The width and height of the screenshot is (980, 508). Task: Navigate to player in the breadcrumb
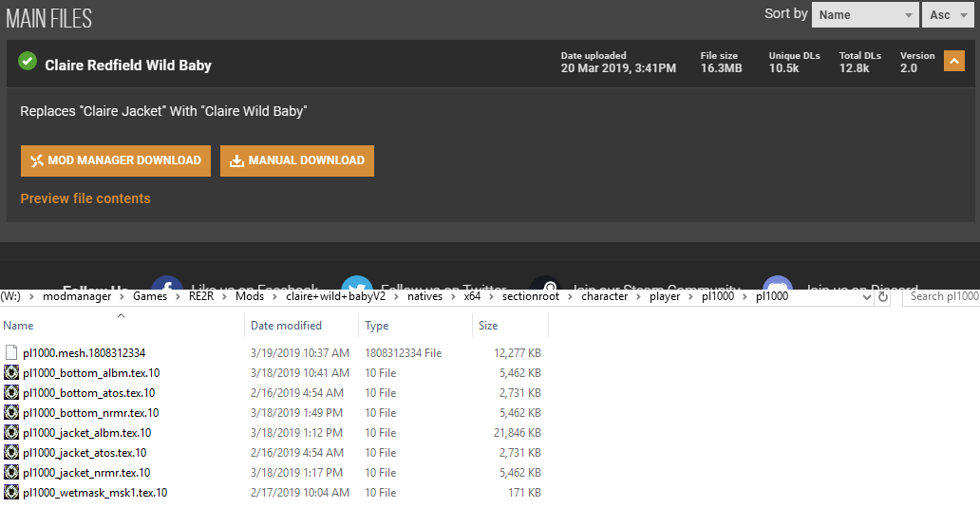tap(665, 296)
